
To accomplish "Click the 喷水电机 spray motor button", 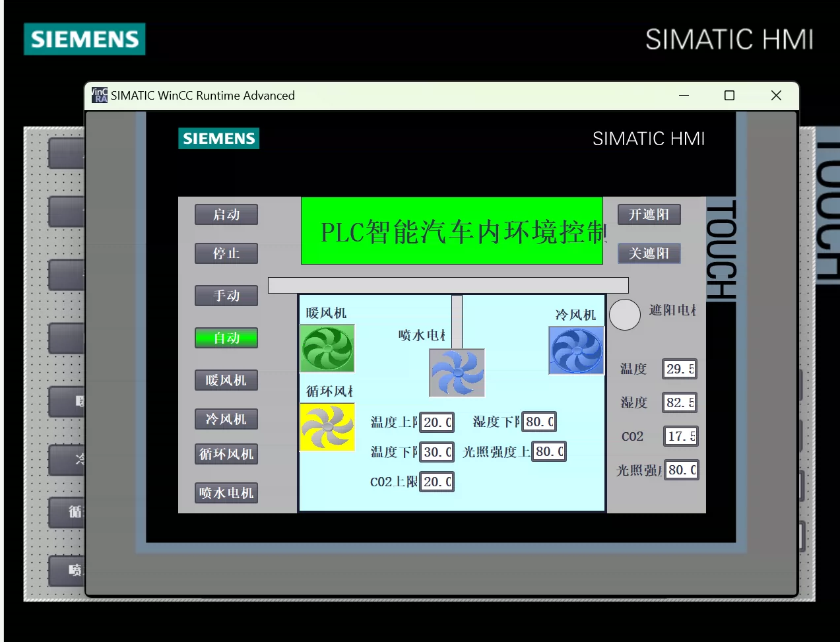I will [x=226, y=493].
